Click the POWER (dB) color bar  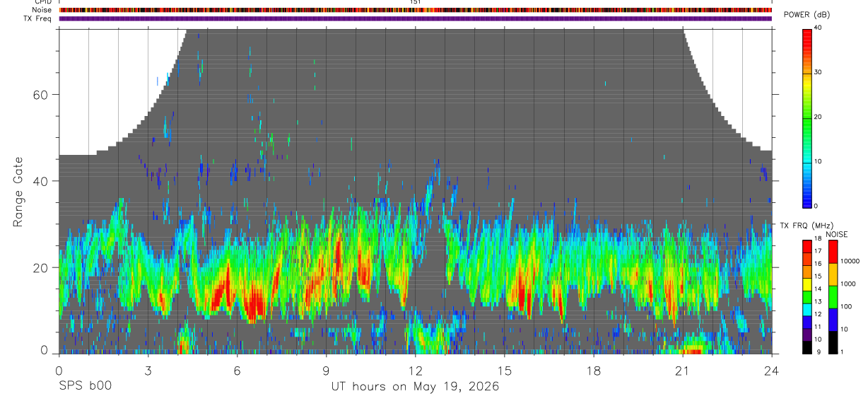click(x=807, y=117)
